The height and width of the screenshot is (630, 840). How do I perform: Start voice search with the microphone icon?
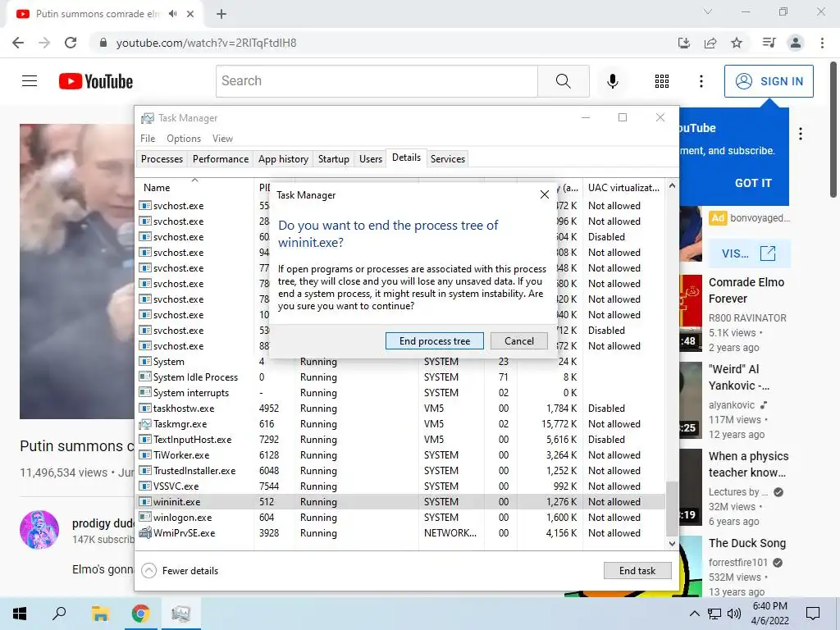click(612, 81)
